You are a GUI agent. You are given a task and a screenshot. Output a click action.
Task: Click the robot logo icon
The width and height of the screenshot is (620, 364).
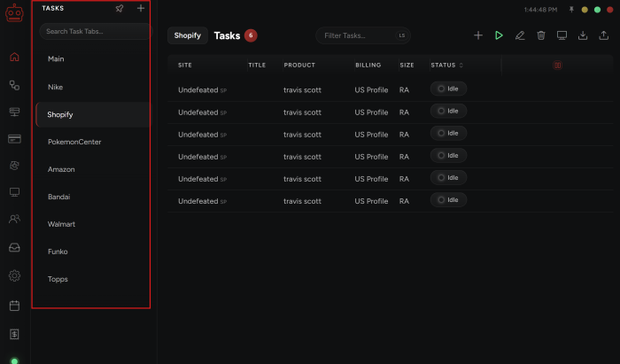tap(14, 13)
